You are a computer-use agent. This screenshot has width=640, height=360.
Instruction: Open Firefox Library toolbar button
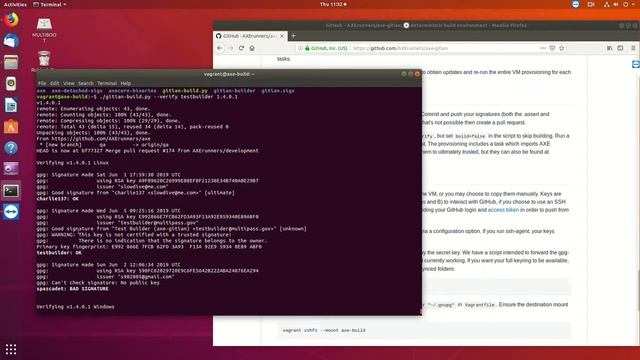point(609,48)
